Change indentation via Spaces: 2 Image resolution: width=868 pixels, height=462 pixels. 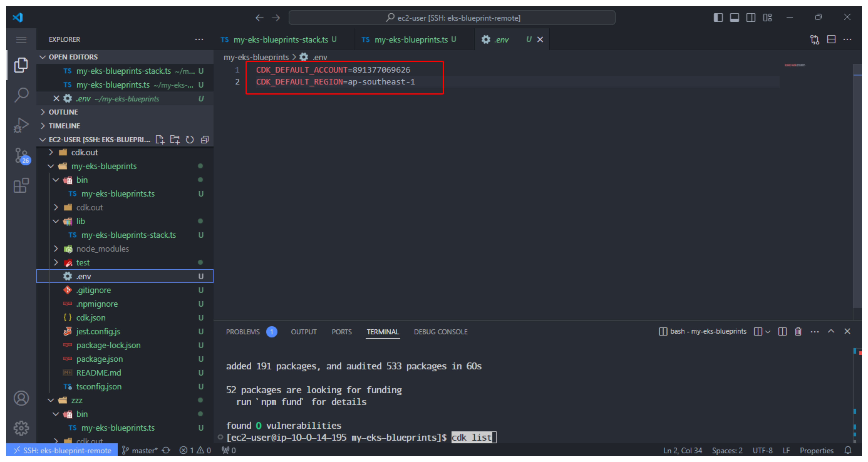pos(727,451)
